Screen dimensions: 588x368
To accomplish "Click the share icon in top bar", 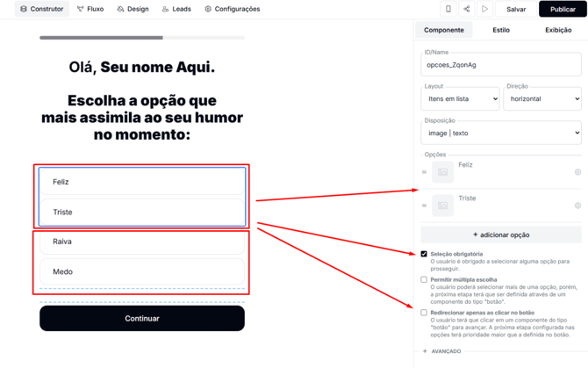I will pyautogui.click(x=467, y=9).
